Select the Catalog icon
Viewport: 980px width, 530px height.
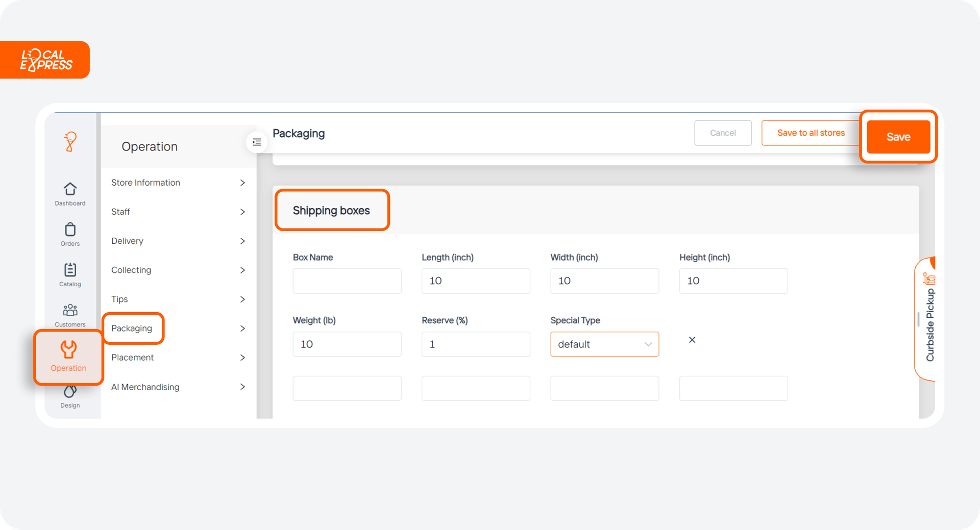coord(70,271)
